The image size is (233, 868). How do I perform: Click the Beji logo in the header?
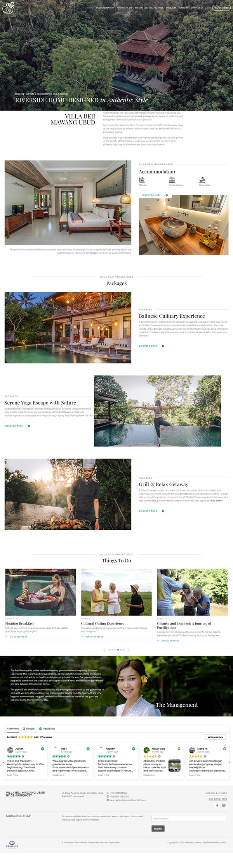coord(8,7)
